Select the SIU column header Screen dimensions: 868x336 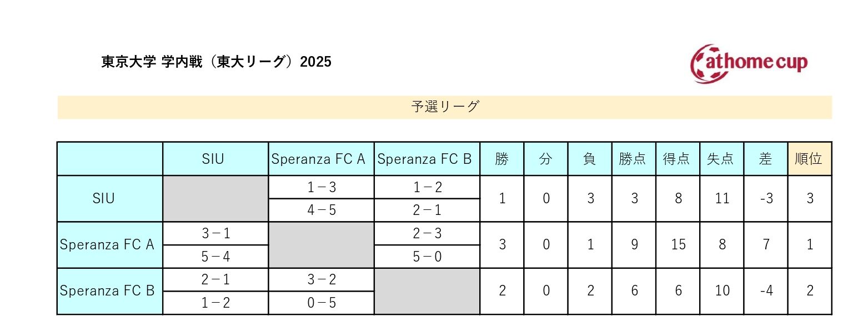[215, 159]
